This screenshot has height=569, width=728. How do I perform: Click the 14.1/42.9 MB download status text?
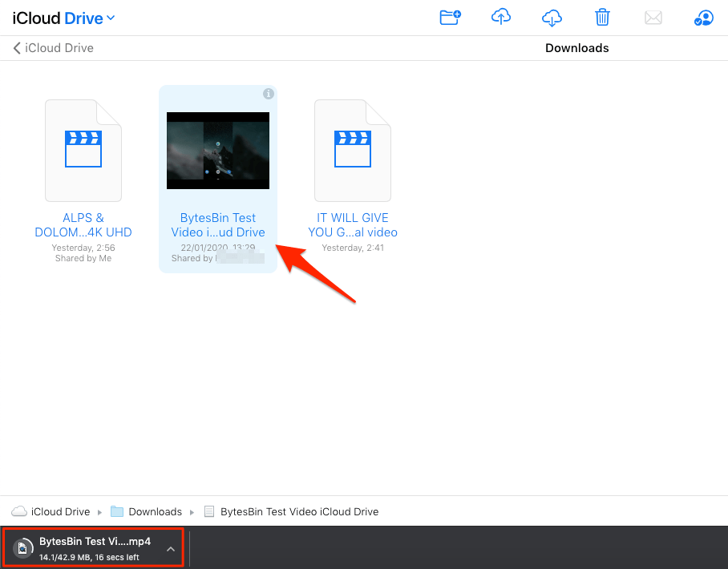(x=89, y=557)
